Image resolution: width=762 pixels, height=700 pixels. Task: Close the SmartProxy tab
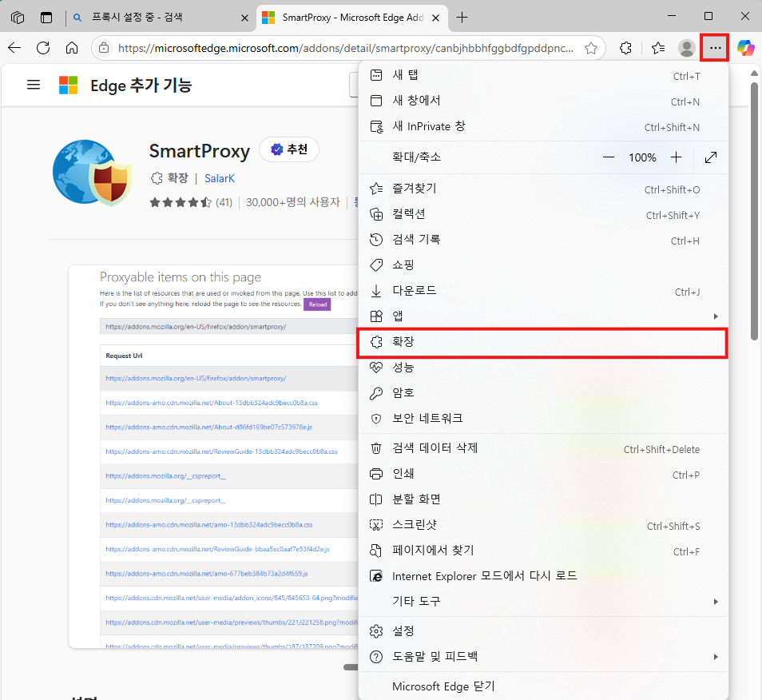pyautogui.click(x=436, y=18)
